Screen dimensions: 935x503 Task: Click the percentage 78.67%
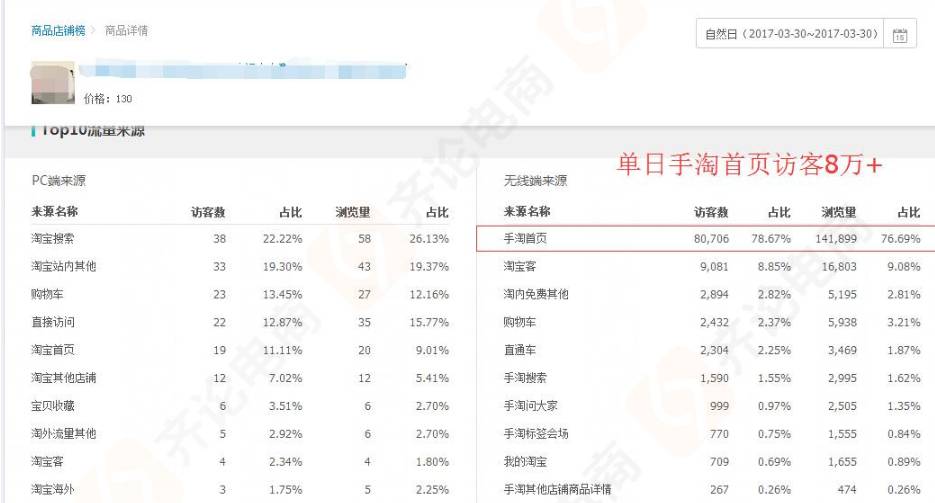[x=771, y=238]
